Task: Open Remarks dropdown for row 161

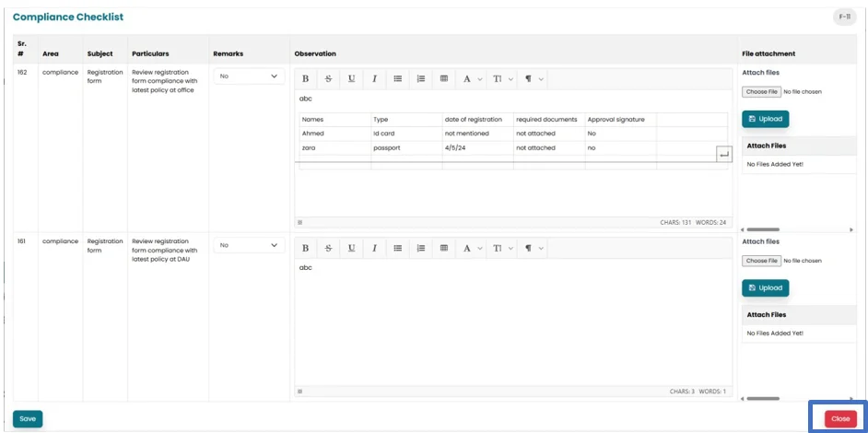Action: 250,245
